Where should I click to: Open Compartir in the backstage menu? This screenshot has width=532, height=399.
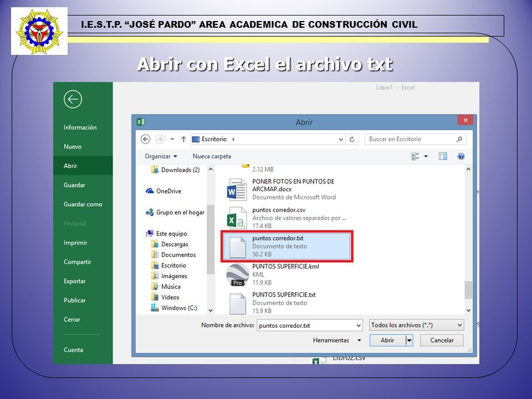coord(78,262)
